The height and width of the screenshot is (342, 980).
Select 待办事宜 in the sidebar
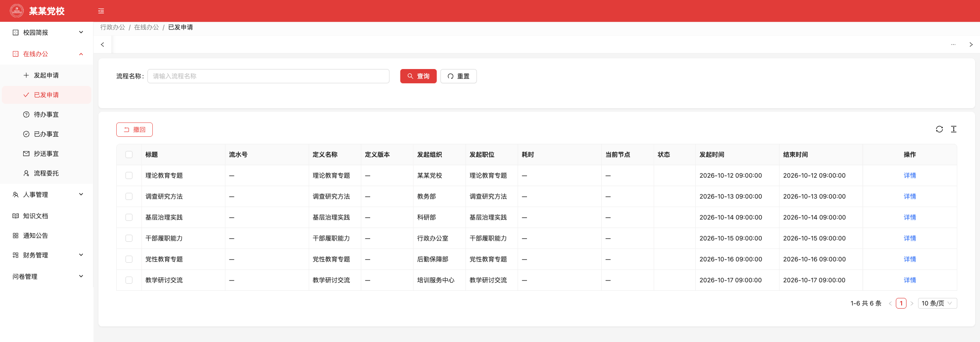pos(47,114)
